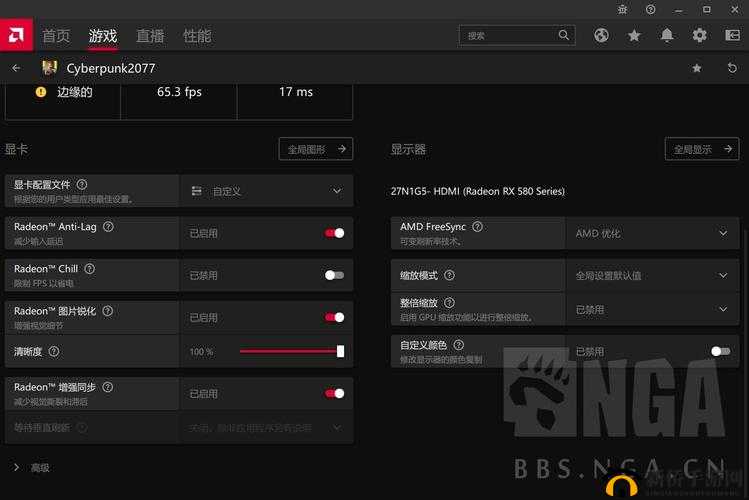This screenshot has height=500, width=749.
Task: Toggle the sidebar panel icon
Action: pyautogui.click(x=733, y=35)
